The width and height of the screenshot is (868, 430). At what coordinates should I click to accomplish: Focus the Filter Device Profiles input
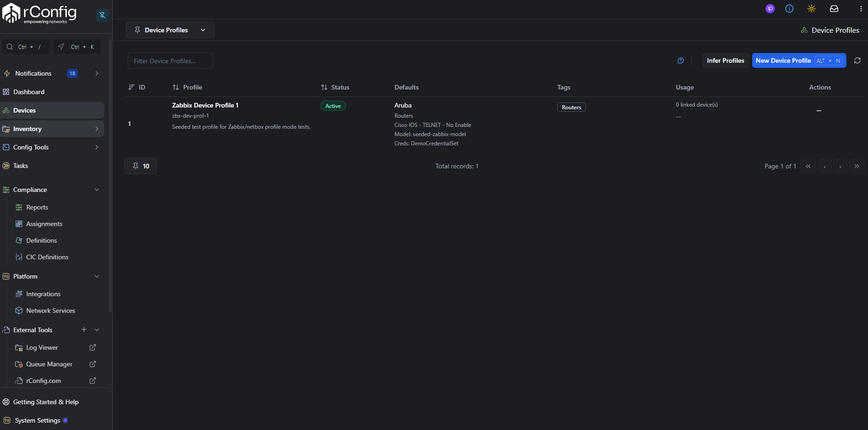coord(170,60)
